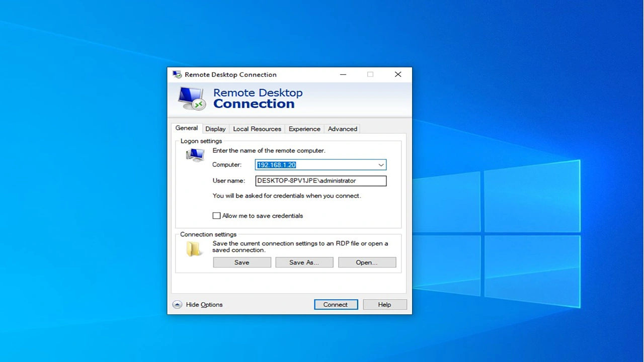Open the Advanced tab
Image resolution: width=644 pixels, height=362 pixels.
(343, 129)
